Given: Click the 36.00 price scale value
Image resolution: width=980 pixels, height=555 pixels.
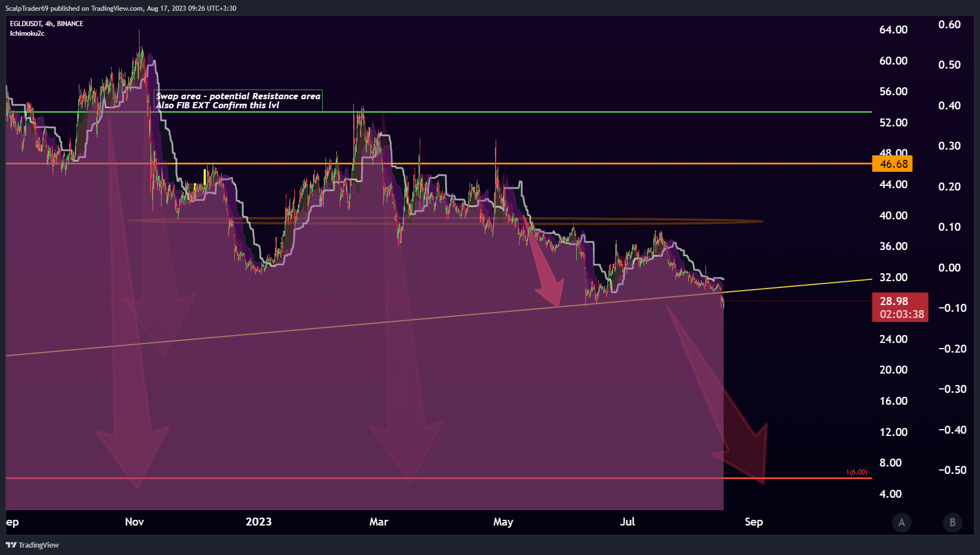Looking at the screenshot, I should [x=893, y=246].
